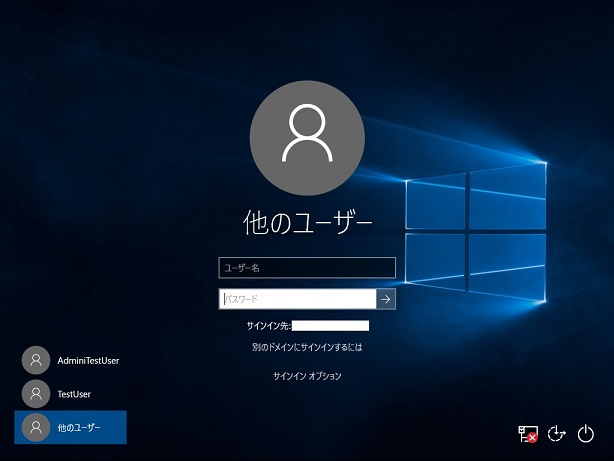Select the AdminiTestUser account
Screen dimensions: 614x461
click(70, 360)
